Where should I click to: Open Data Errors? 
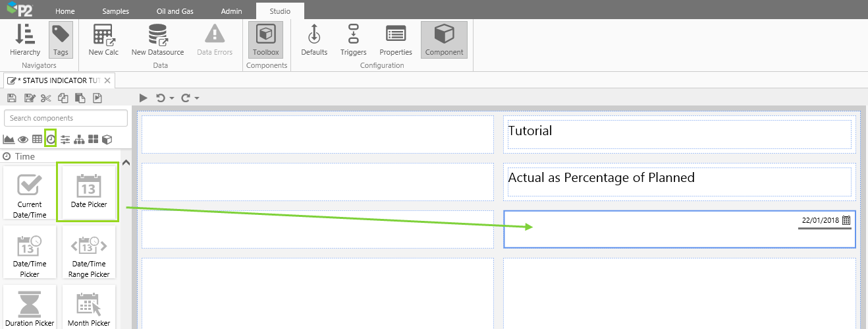click(215, 40)
